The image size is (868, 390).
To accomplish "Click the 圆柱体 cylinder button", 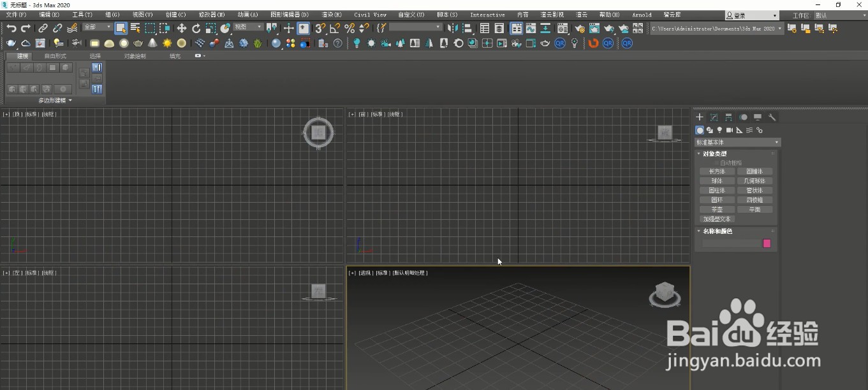I will 717,191.
